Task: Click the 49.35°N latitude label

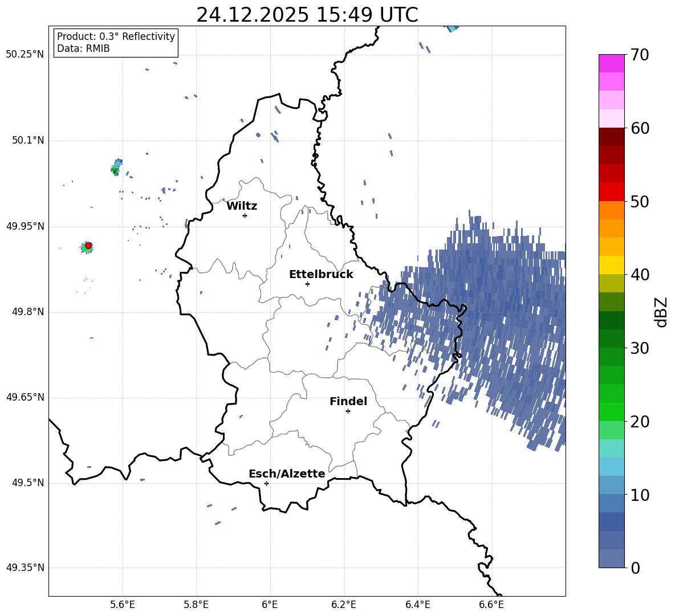Action: pyautogui.click(x=25, y=568)
